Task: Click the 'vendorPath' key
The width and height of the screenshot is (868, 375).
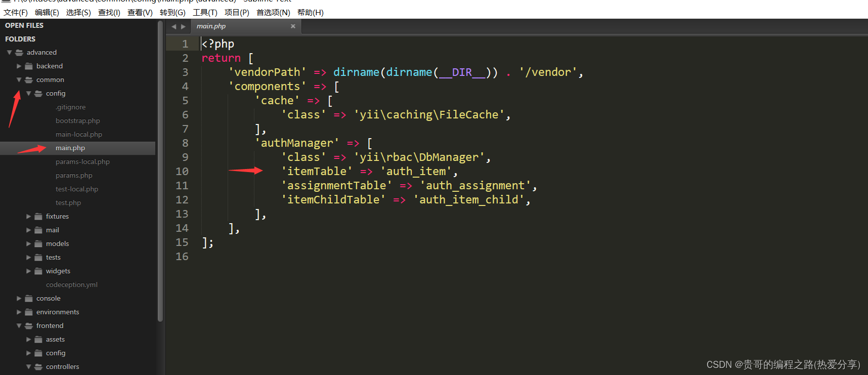Action: [x=267, y=72]
